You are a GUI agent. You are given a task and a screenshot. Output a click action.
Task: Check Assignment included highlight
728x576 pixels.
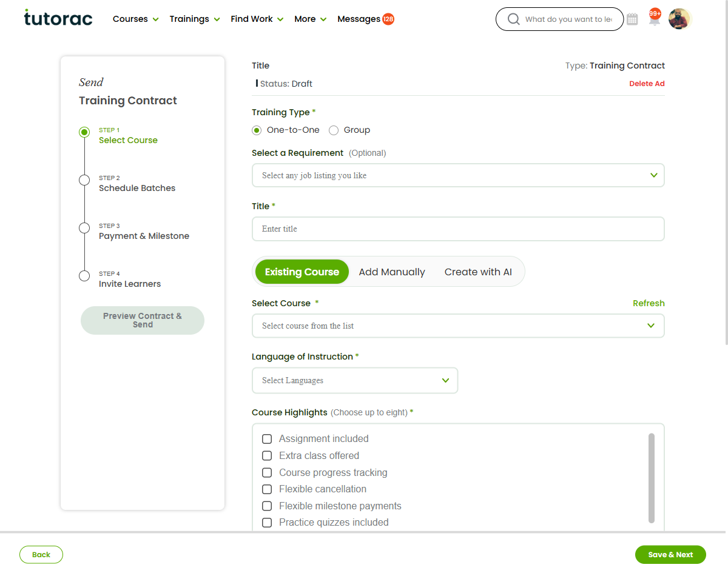[266, 439]
